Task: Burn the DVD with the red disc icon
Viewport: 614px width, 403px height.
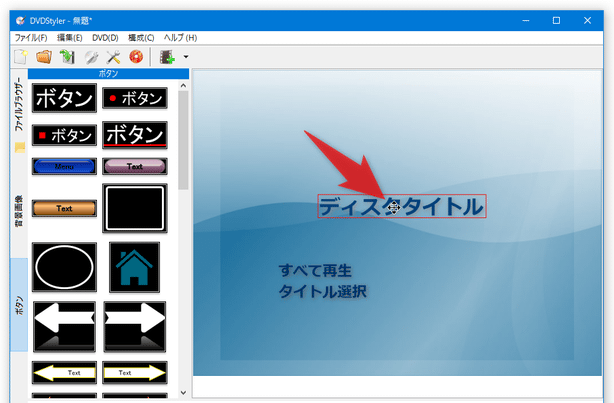Action: 136,57
